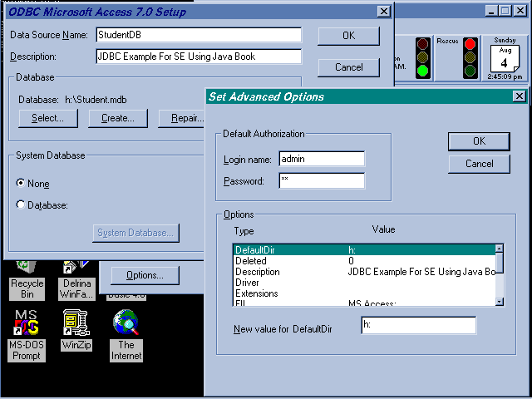
Task: Click the Repair... database button
Action: [x=181, y=118]
